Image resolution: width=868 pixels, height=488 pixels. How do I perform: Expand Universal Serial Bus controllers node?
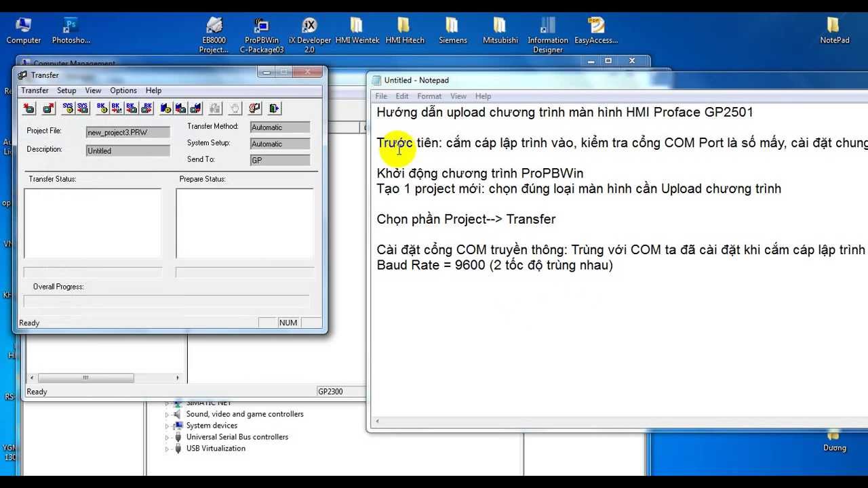(167, 437)
